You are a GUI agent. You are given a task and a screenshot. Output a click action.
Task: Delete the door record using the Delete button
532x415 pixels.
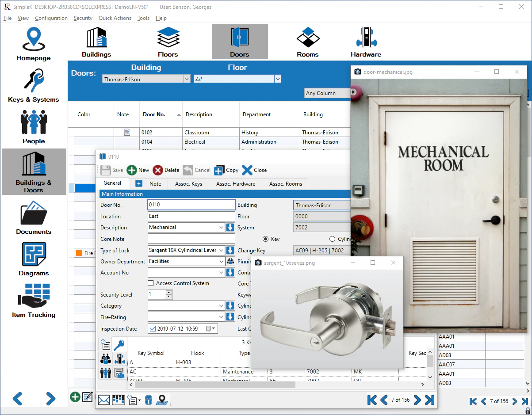point(166,170)
